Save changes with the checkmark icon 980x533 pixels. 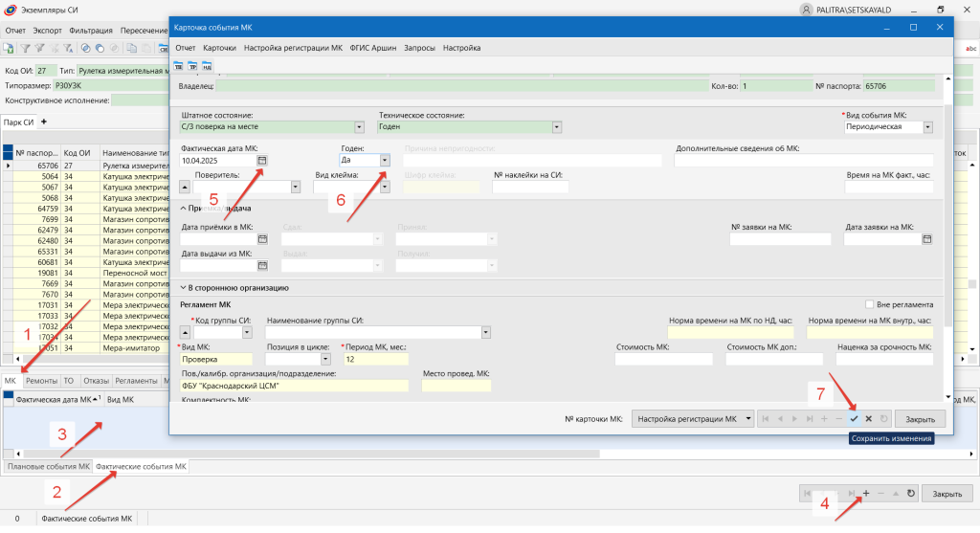(x=854, y=419)
